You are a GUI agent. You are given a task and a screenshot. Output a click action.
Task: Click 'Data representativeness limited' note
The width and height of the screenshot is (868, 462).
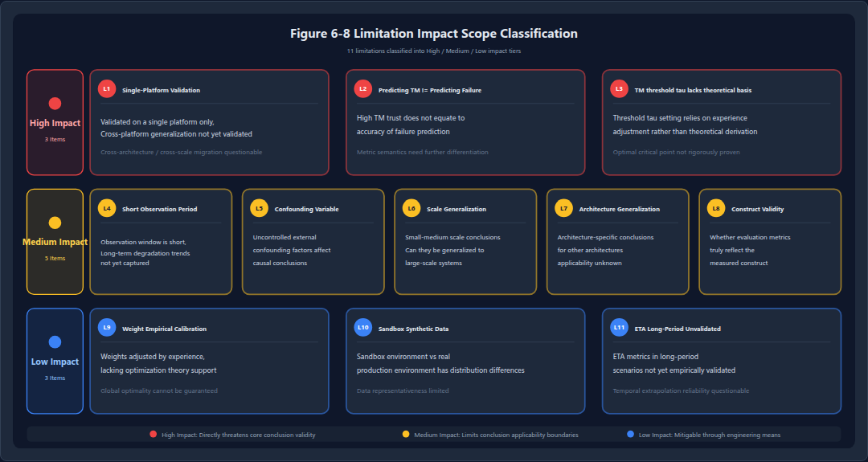coord(403,390)
